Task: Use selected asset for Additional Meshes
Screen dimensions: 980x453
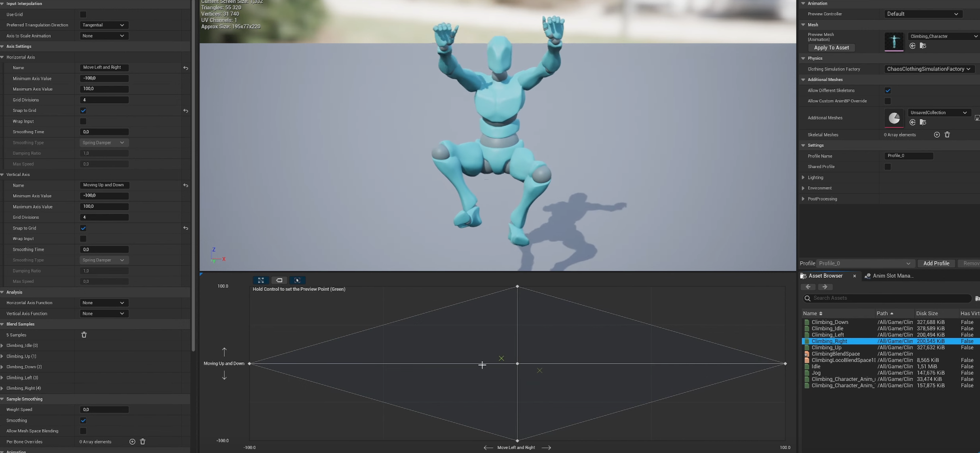Action: tap(912, 123)
